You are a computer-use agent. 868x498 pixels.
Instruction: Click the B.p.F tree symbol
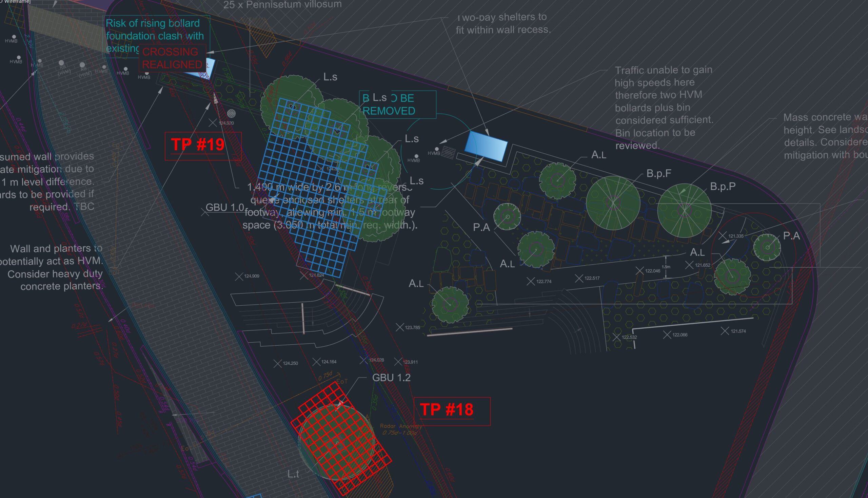click(x=613, y=203)
